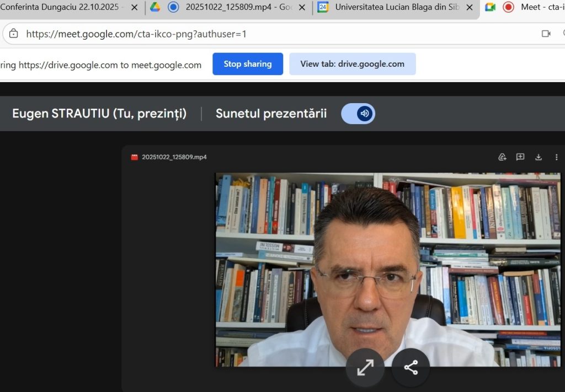This screenshot has height=392, width=565.
Task: Click the meet.google.com address bar URL
Action: [x=136, y=34]
